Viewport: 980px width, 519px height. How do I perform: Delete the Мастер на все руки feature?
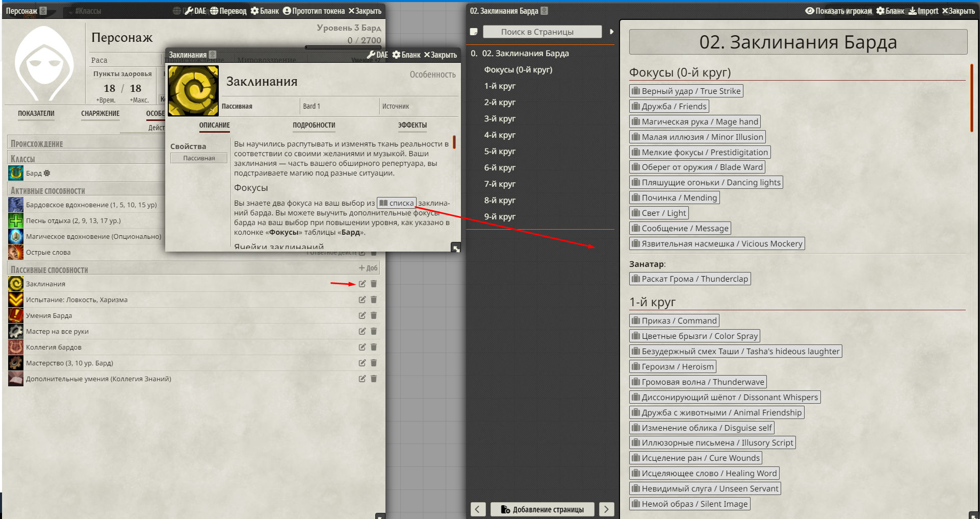coord(373,331)
